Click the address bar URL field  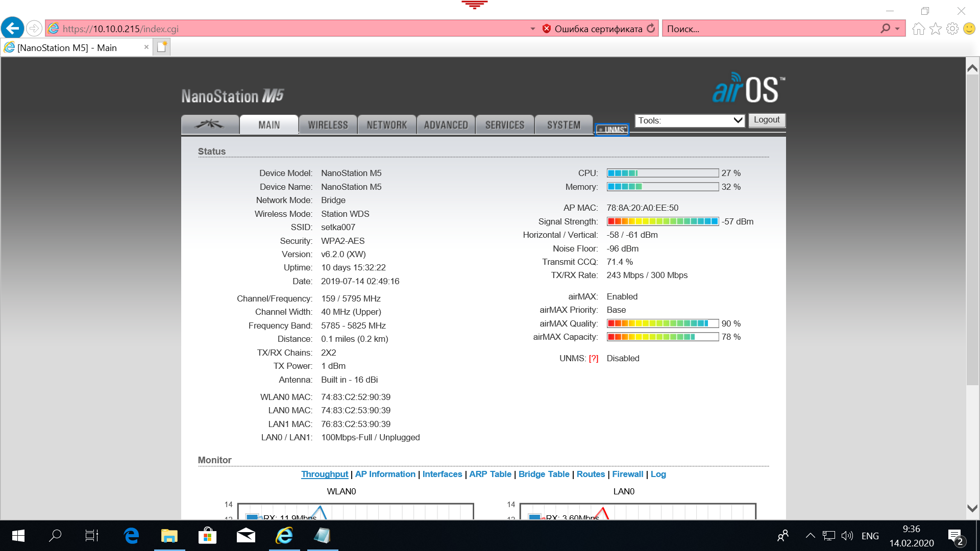[286, 29]
